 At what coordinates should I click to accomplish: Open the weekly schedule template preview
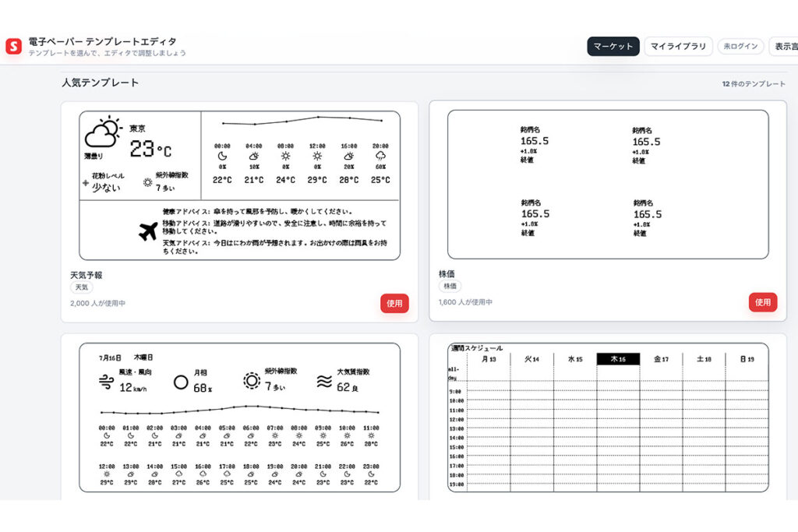(x=608, y=417)
